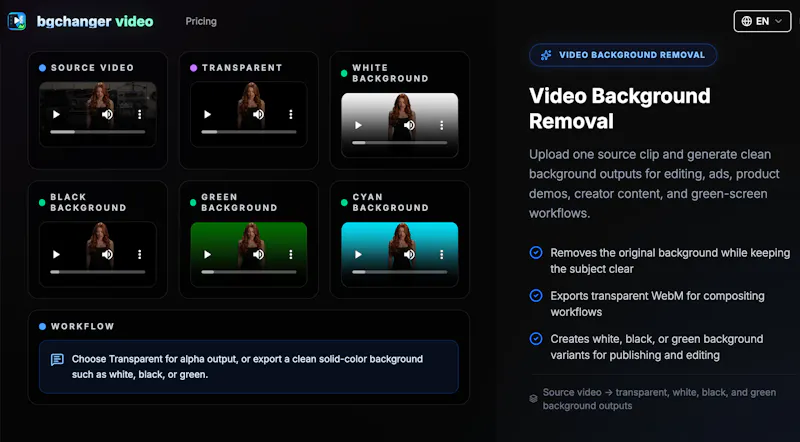Viewport: 800px width, 442px height.
Task: Seek the White Background progress bar
Action: click(399, 142)
